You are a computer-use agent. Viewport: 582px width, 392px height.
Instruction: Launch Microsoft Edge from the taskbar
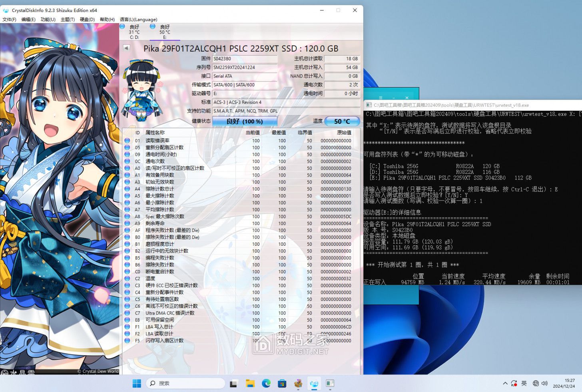(266, 384)
